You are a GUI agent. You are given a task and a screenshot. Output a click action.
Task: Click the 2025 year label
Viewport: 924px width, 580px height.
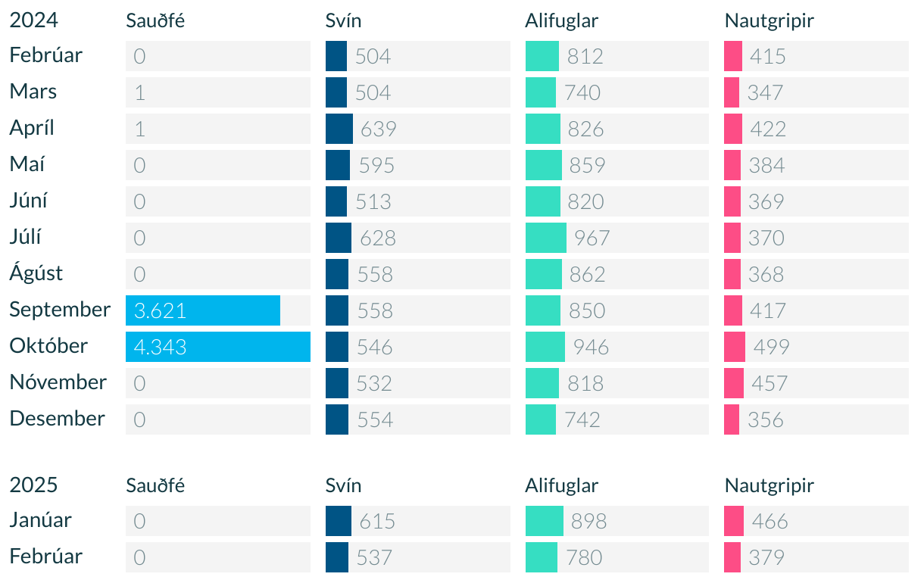(33, 485)
